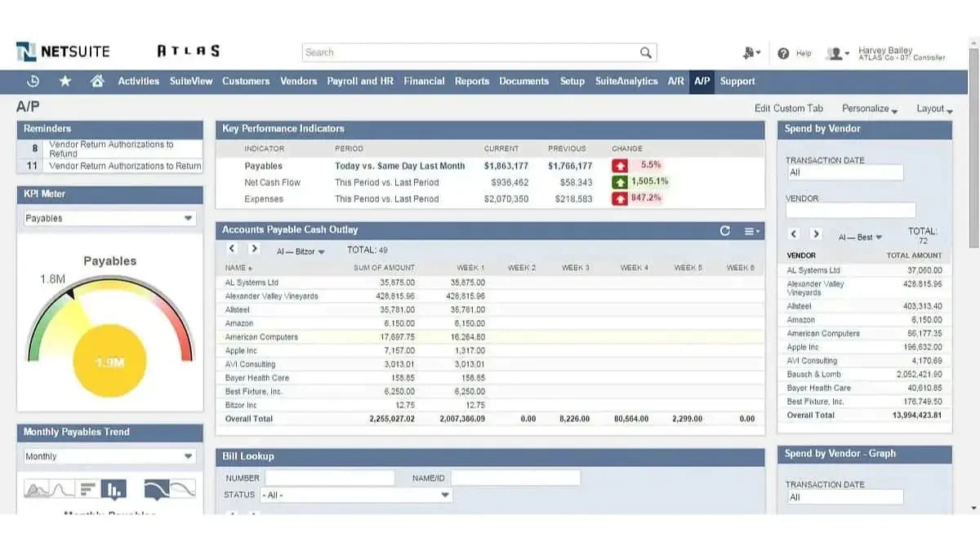Click the Expenses change red arrow indicator
This screenshot has height=551, width=980.
tap(620, 198)
